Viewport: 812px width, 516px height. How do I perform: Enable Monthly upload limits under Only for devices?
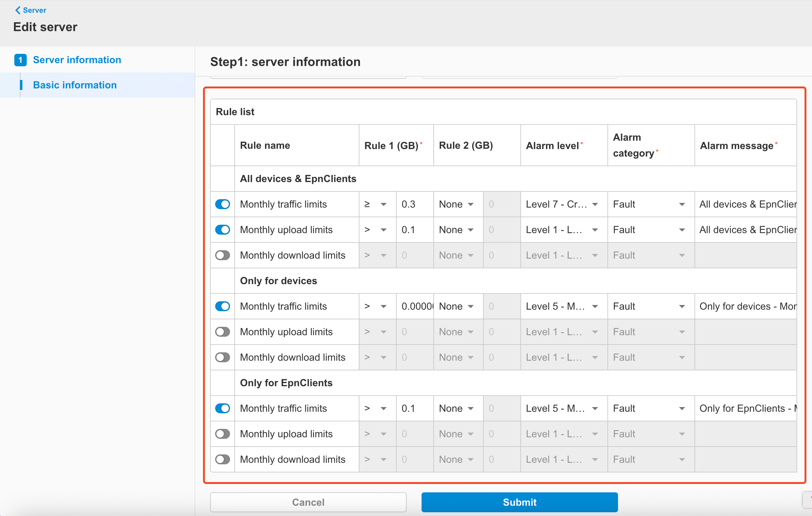click(x=222, y=332)
